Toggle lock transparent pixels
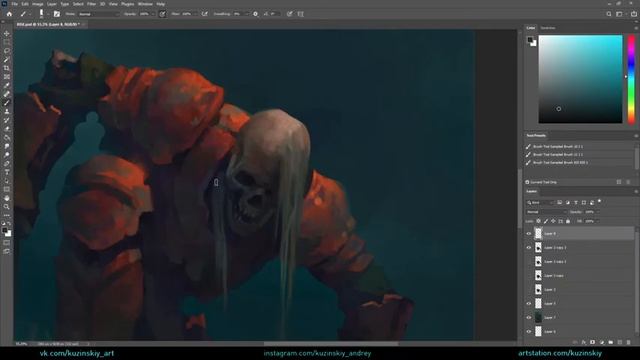640x360 pixels. coord(538,221)
